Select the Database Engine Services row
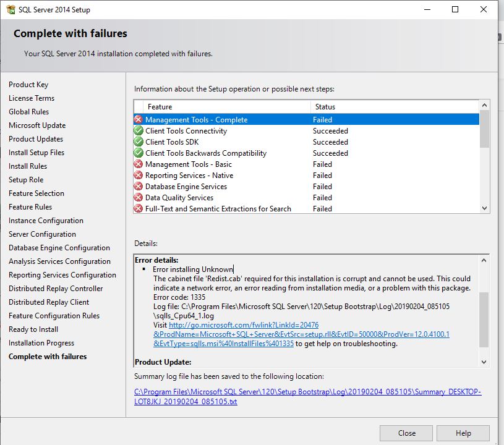Screen dimensions: 504x445 click(x=306, y=187)
